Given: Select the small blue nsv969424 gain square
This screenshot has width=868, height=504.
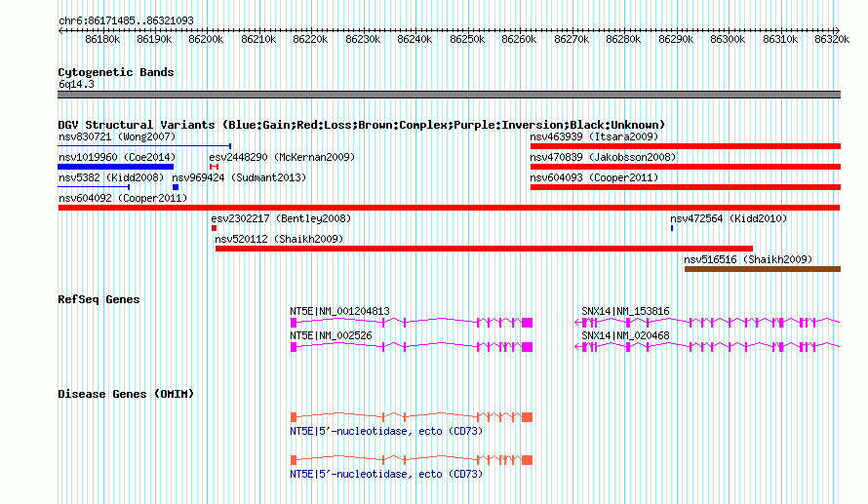Looking at the screenshot, I should pyautogui.click(x=176, y=187).
